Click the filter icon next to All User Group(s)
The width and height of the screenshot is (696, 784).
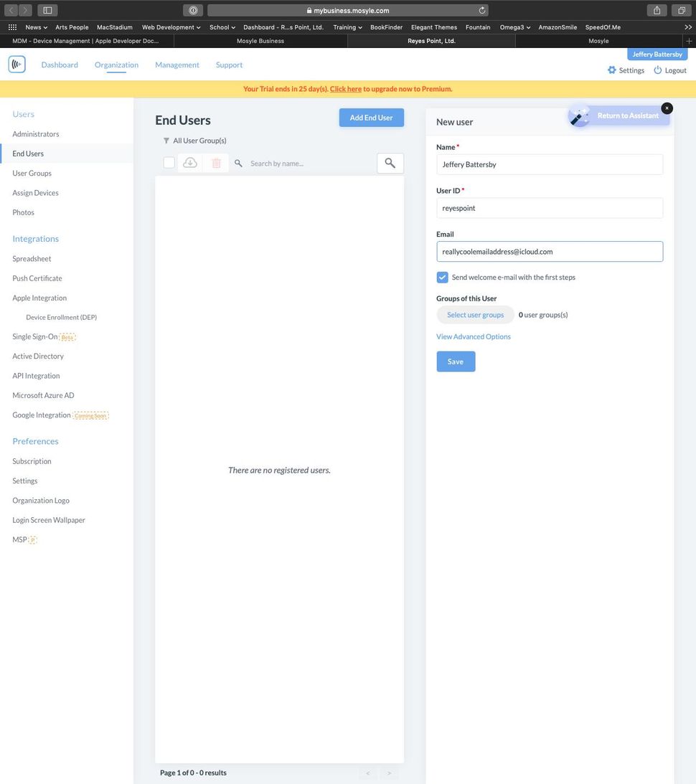point(165,141)
